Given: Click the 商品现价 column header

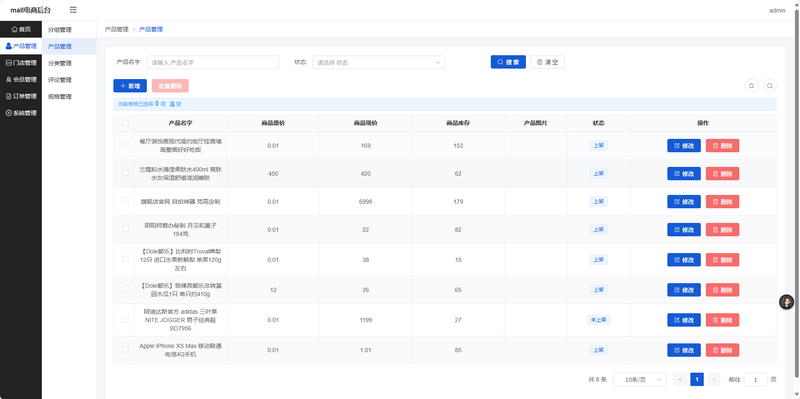Looking at the screenshot, I should pos(365,123).
